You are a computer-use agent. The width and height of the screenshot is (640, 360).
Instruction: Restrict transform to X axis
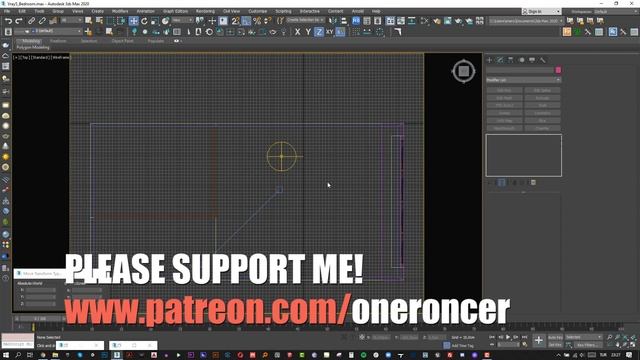click(x=298, y=32)
